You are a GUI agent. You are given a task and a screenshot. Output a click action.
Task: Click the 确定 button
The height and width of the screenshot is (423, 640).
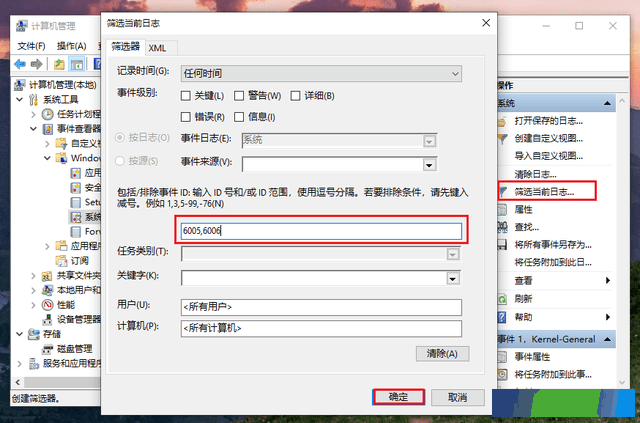(398, 397)
